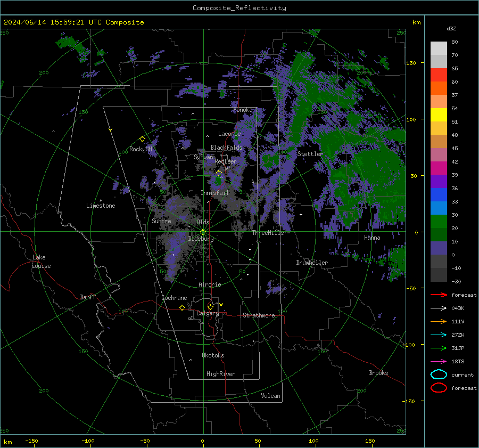This screenshot has width=479, height=448.
Task: Click the Lake Louise label
Action: 41,262
